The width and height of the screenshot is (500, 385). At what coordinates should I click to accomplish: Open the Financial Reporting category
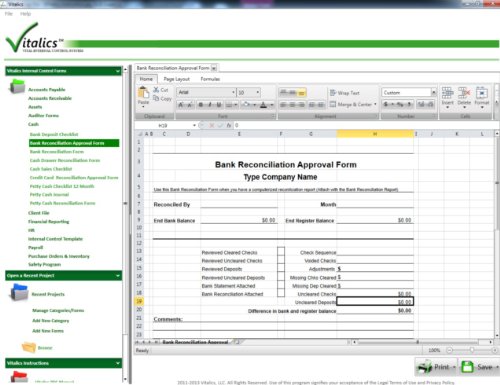coord(49,222)
